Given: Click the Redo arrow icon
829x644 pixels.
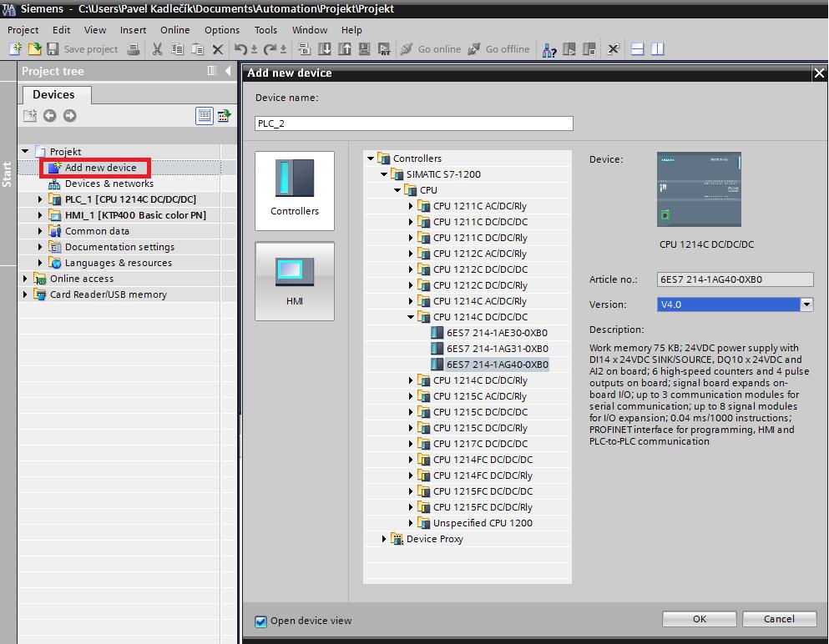Looking at the screenshot, I should (270, 49).
